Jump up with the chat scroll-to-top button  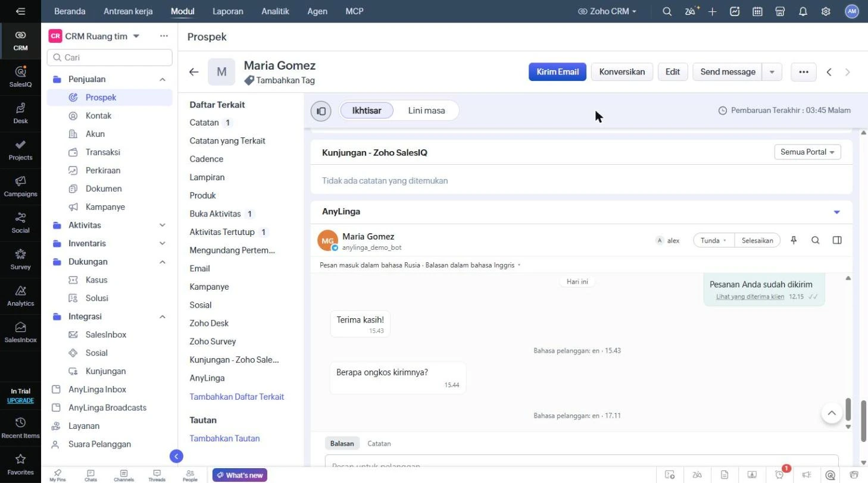tap(832, 413)
